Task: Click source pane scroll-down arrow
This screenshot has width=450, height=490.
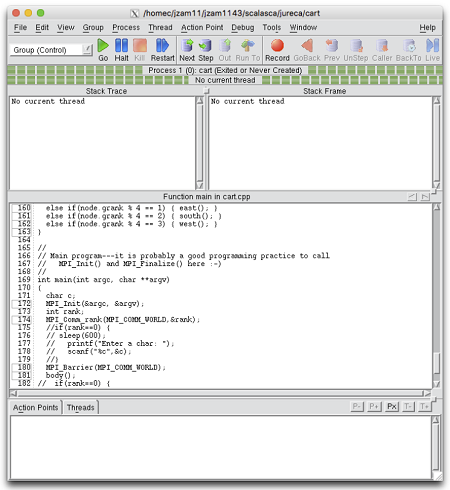Action: [437, 384]
